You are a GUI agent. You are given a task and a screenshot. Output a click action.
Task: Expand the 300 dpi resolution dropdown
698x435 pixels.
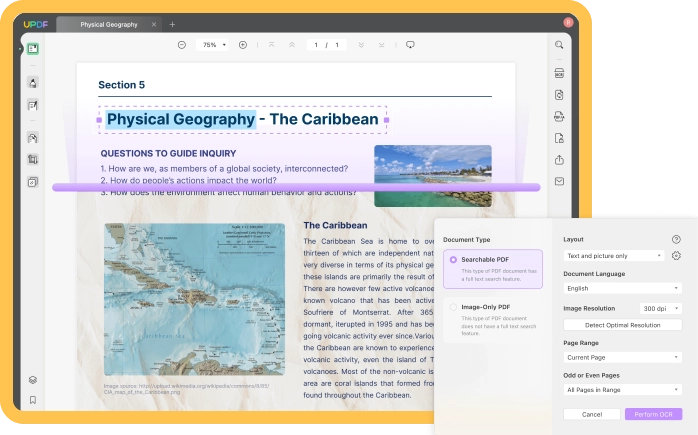pyautogui.click(x=662, y=309)
